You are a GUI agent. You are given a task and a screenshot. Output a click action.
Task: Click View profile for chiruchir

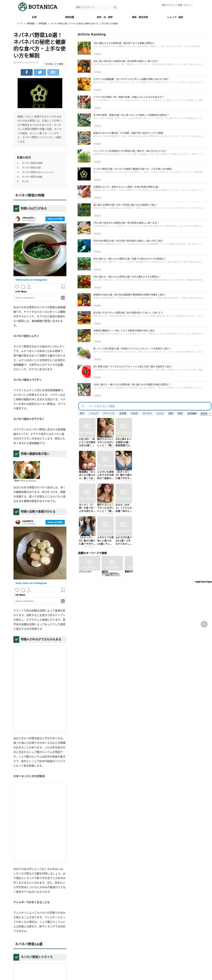click(55, 219)
